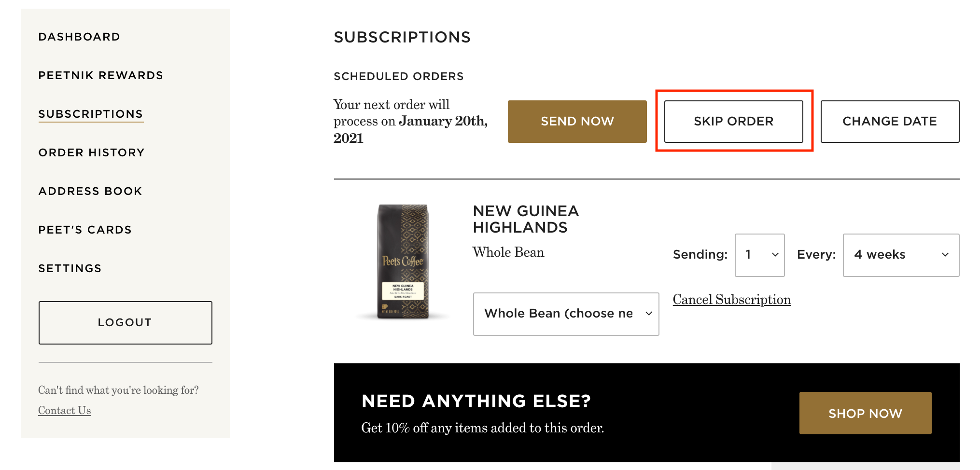The width and height of the screenshot is (980, 470).
Task: View Order History from sidebar
Action: 91,152
